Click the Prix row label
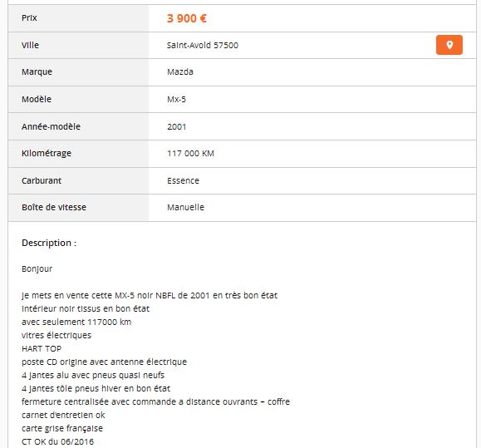The image size is (481, 448). pyautogui.click(x=29, y=17)
